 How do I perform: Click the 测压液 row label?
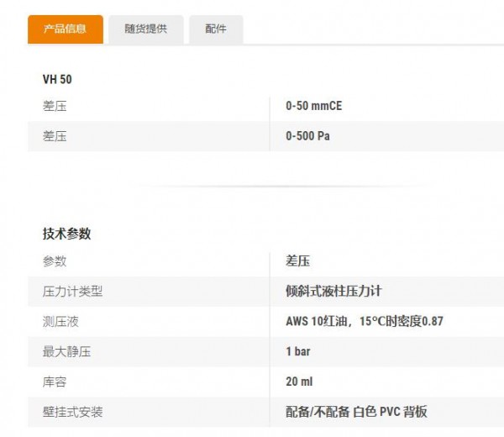(x=60, y=322)
